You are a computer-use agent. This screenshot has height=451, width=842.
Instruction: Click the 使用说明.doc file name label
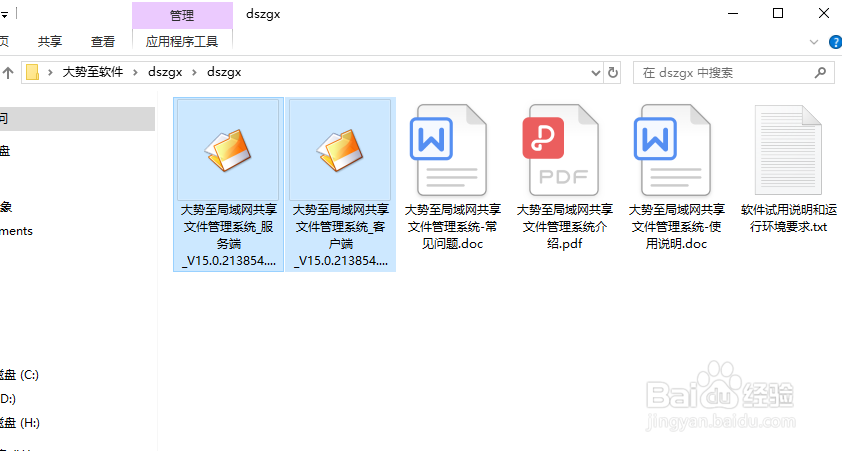[676, 227]
